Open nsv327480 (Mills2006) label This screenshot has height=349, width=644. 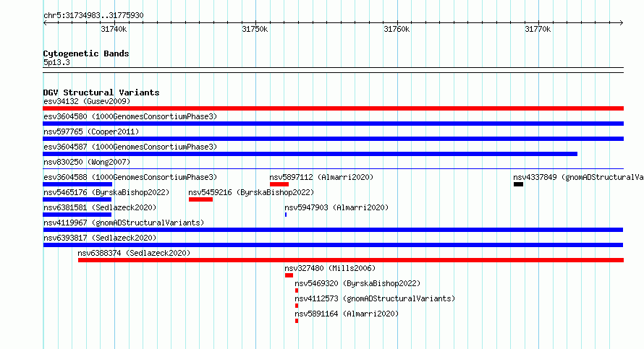pyautogui.click(x=330, y=268)
